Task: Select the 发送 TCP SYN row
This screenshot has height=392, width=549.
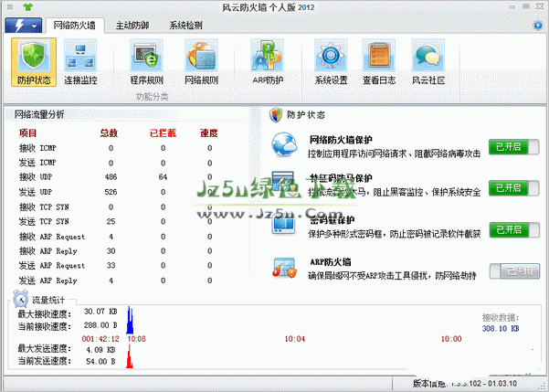Action: (116, 221)
